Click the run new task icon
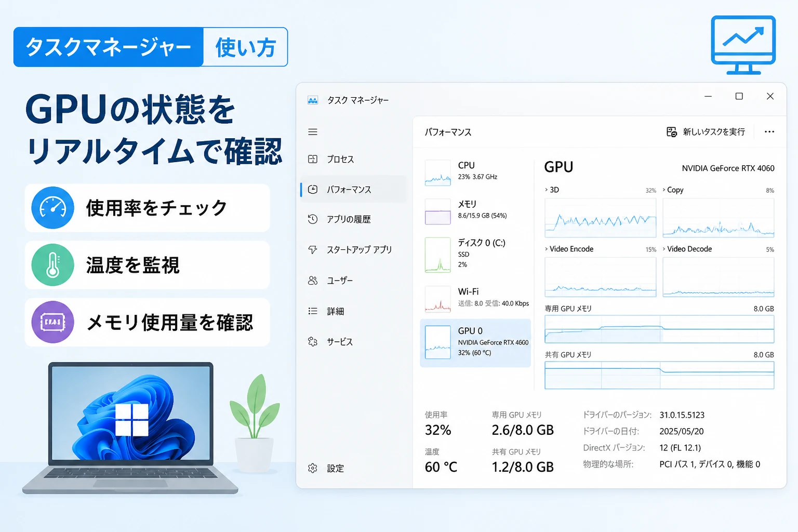This screenshot has width=798, height=532. pyautogui.click(x=672, y=132)
